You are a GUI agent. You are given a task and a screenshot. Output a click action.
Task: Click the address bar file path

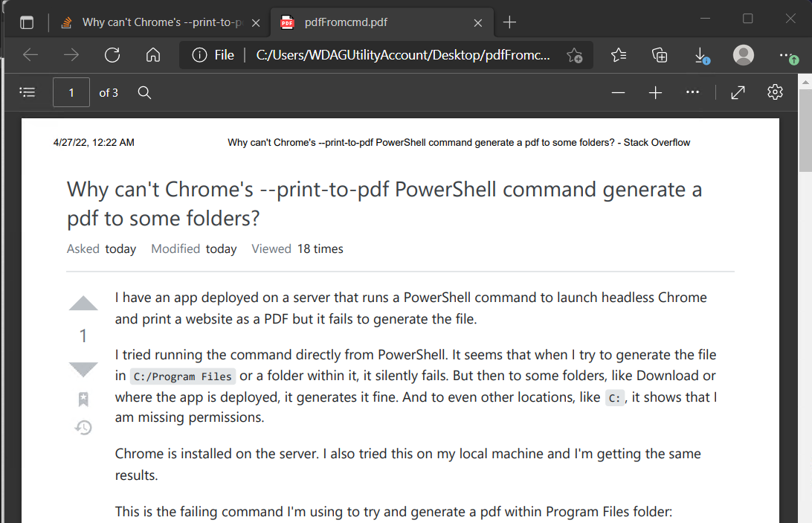403,55
